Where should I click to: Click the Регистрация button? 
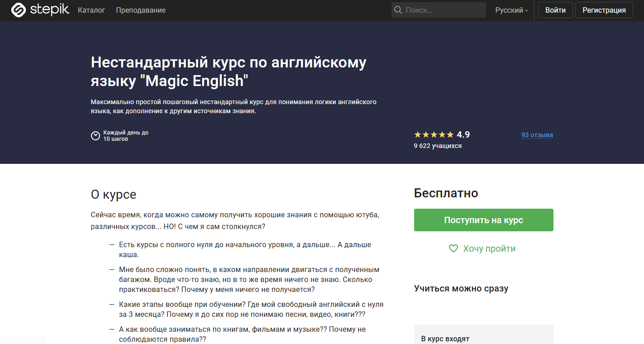(x=604, y=10)
